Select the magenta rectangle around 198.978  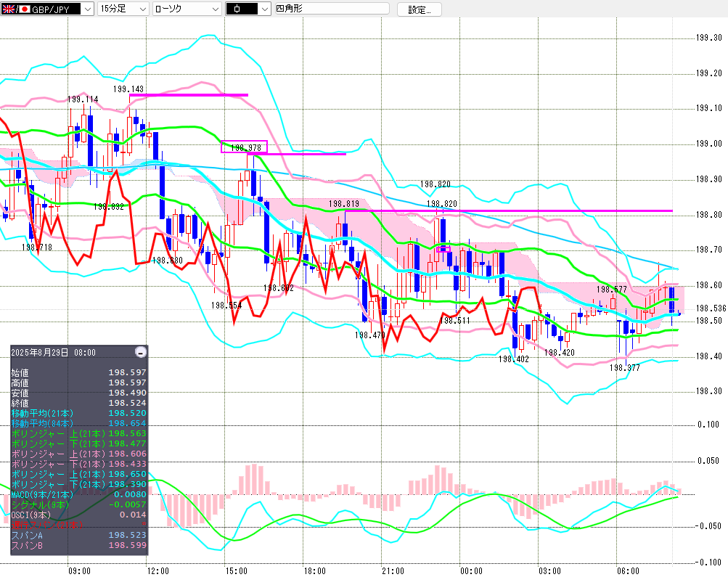pos(244,147)
